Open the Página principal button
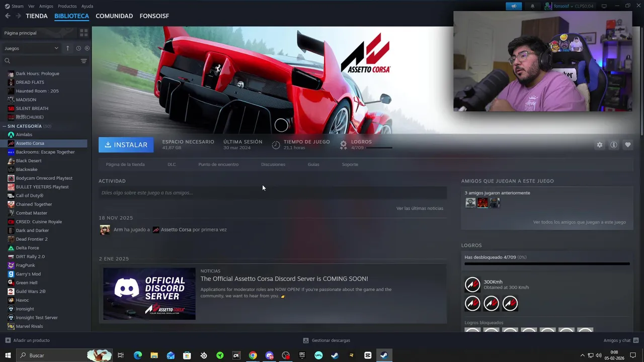Screen dimensions: 644x362 (38, 33)
